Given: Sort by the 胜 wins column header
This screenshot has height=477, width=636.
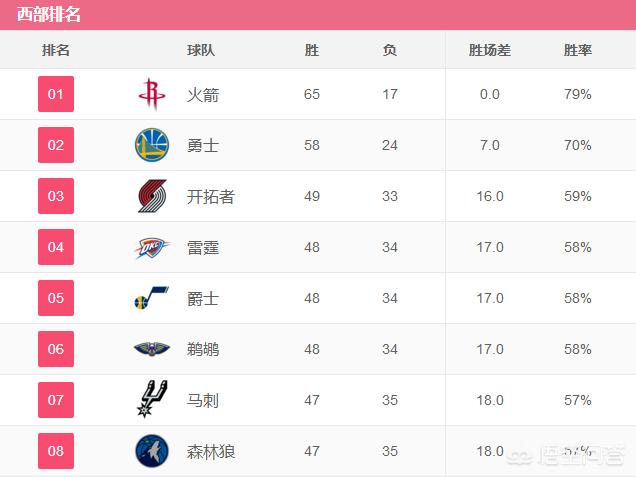Looking at the screenshot, I should pos(312,50).
